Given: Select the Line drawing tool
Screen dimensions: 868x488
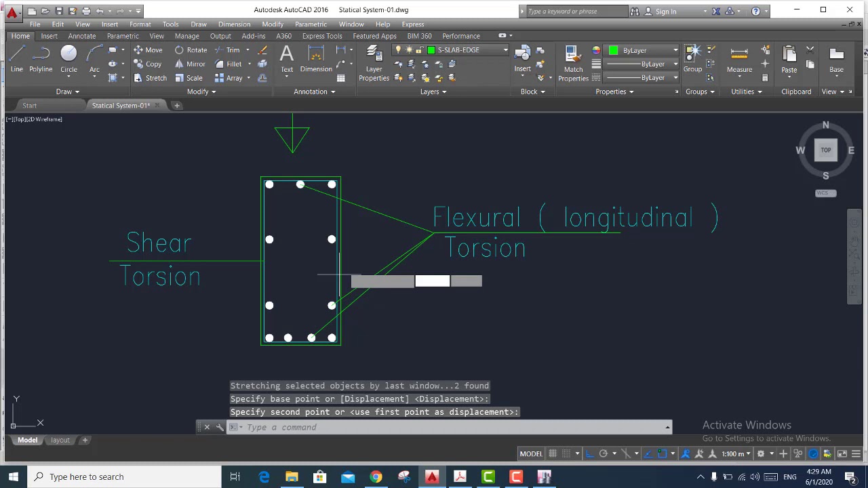Looking at the screenshot, I should (16, 59).
